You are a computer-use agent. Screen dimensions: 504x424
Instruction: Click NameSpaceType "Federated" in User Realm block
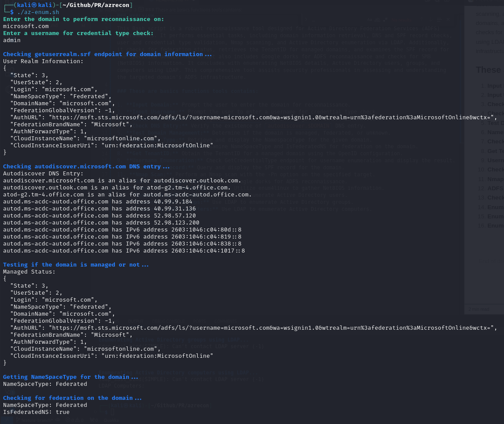click(61, 96)
